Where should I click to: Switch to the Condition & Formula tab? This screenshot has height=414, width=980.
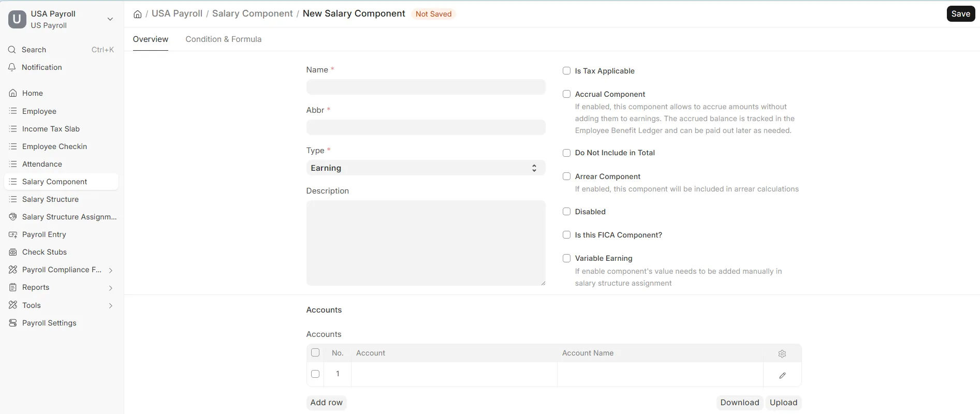tap(224, 39)
